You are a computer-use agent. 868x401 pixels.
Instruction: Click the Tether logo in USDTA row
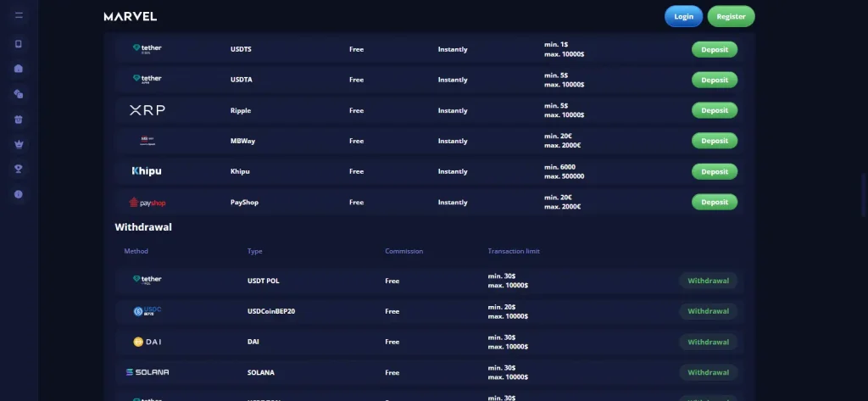point(147,79)
